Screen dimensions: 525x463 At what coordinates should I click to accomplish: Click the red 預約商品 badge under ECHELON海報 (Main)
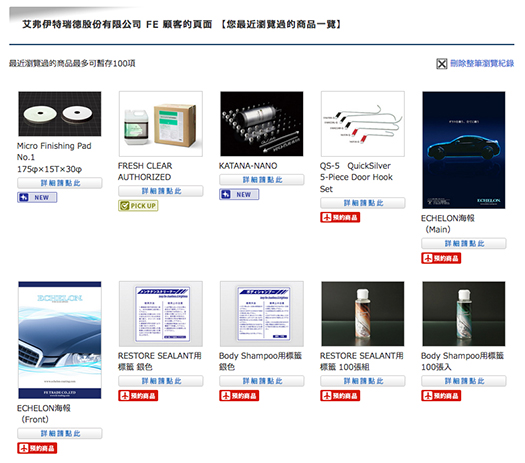(x=441, y=258)
